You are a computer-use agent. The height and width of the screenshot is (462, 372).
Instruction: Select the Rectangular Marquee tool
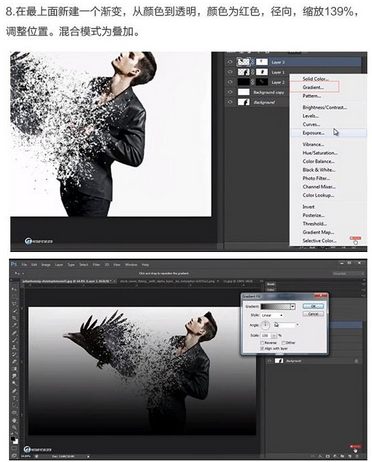[14, 296]
